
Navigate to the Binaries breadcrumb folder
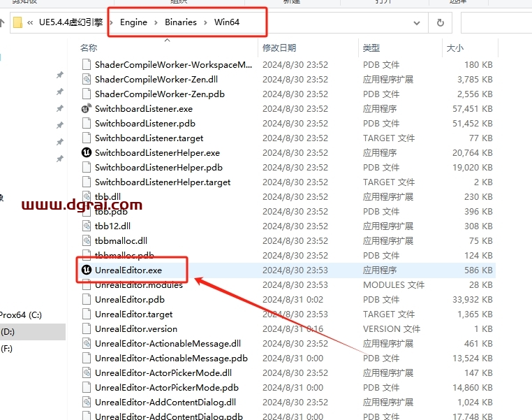click(181, 22)
